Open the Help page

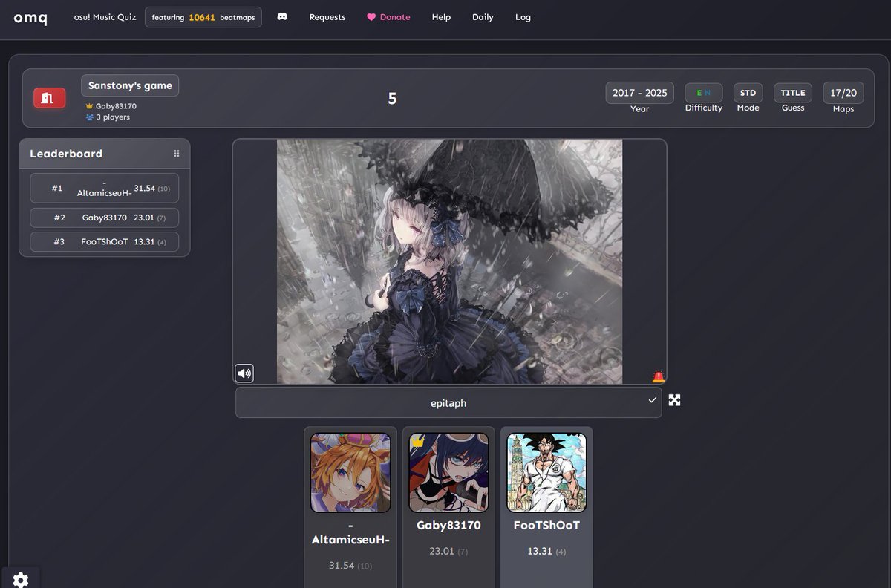point(441,17)
